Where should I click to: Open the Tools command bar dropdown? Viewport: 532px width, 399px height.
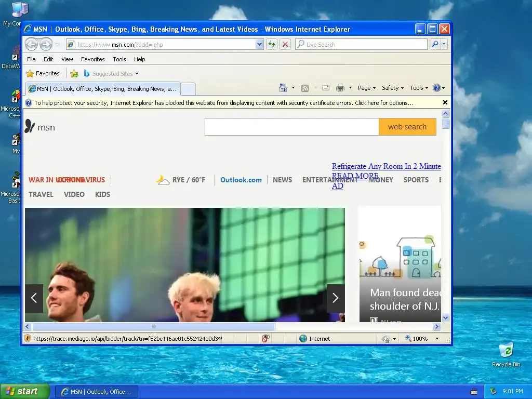tap(419, 88)
